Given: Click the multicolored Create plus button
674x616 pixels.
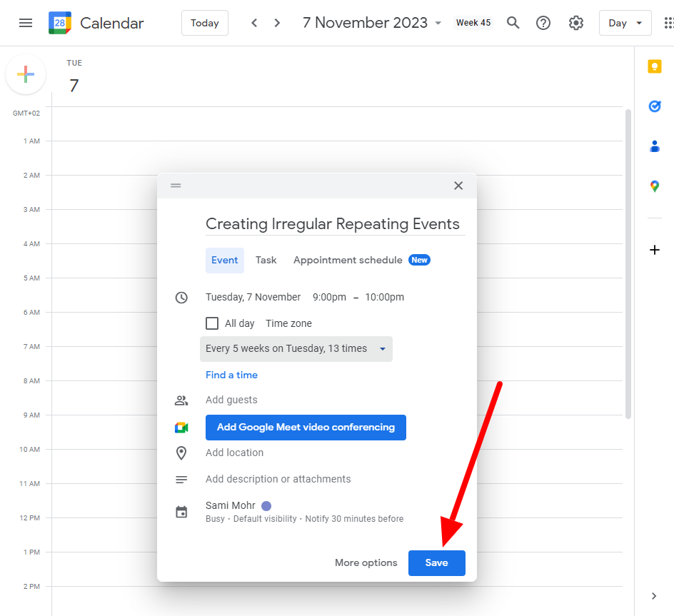Looking at the screenshot, I should [26, 74].
